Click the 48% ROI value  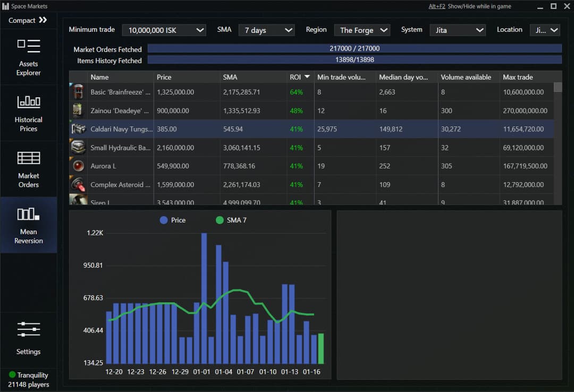296,111
